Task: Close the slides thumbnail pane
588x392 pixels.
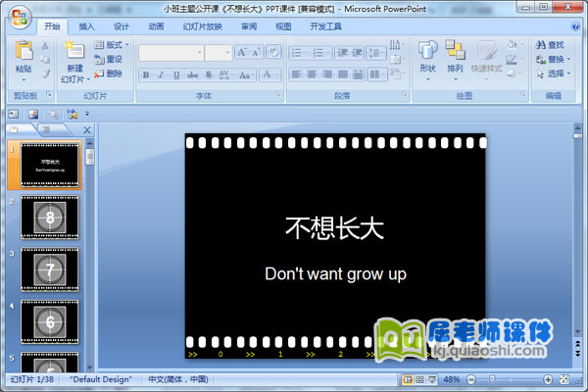Action: pos(87,130)
